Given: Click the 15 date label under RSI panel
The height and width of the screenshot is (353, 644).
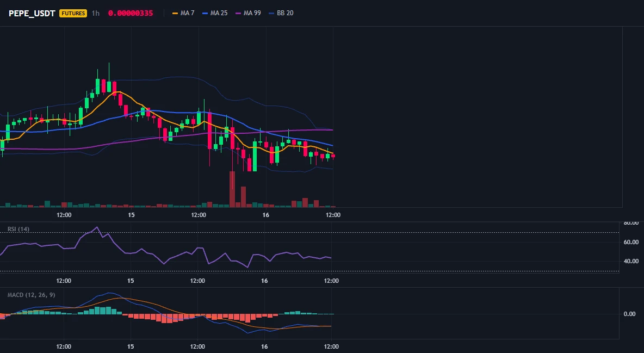Looking at the screenshot, I should click(130, 281).
